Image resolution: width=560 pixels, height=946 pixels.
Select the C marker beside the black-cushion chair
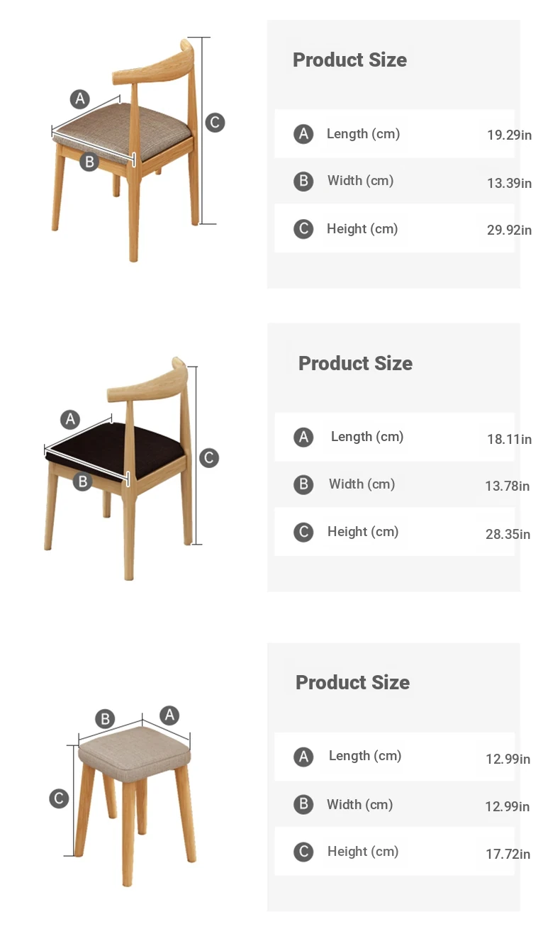click(x=208, y=457)
